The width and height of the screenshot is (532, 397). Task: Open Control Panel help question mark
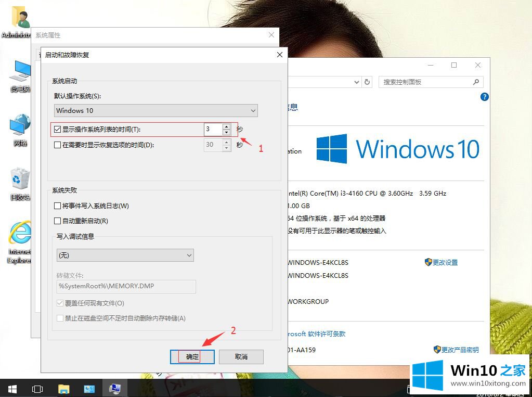[485, 97]
